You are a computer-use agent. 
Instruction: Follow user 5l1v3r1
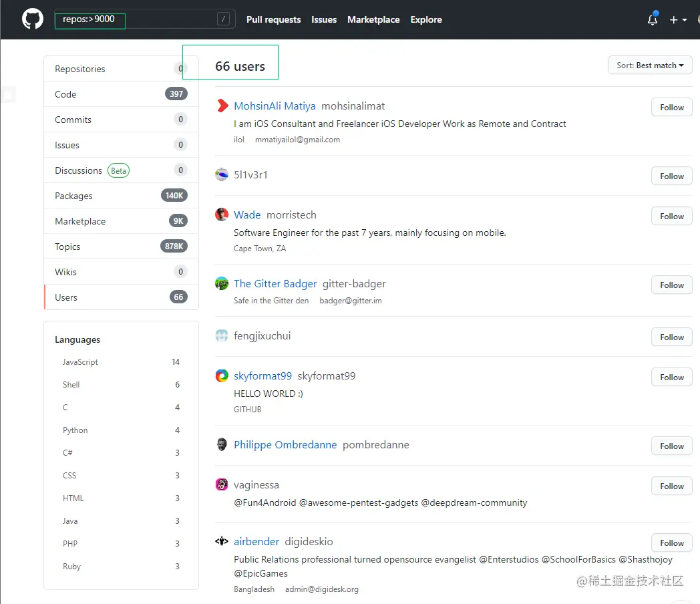pos(671,176)
